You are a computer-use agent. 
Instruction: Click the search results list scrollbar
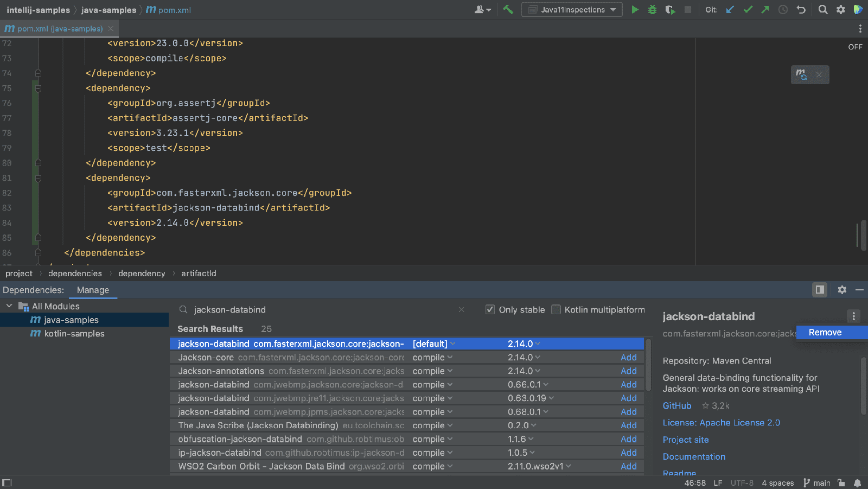tap(648, 365)
